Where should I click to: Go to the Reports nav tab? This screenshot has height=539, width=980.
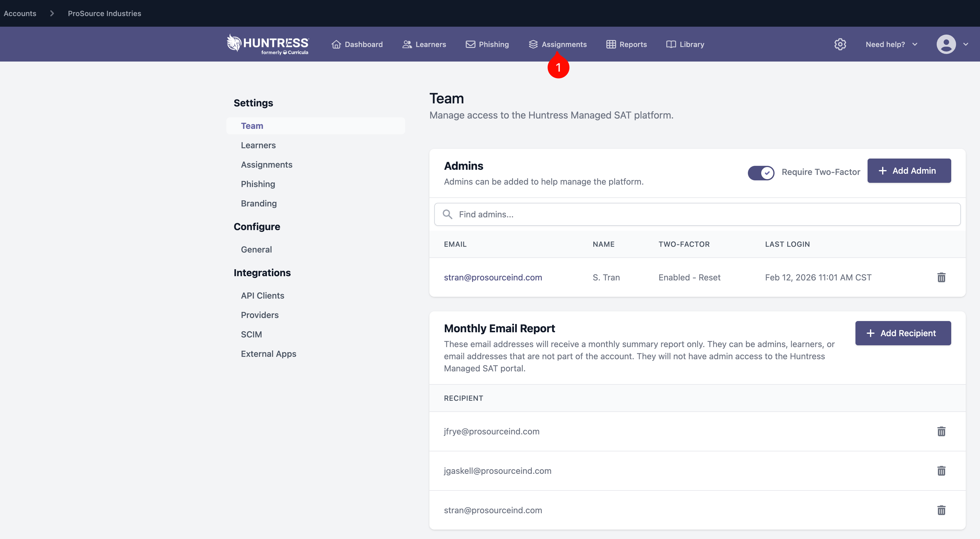[x=626, y=44]
